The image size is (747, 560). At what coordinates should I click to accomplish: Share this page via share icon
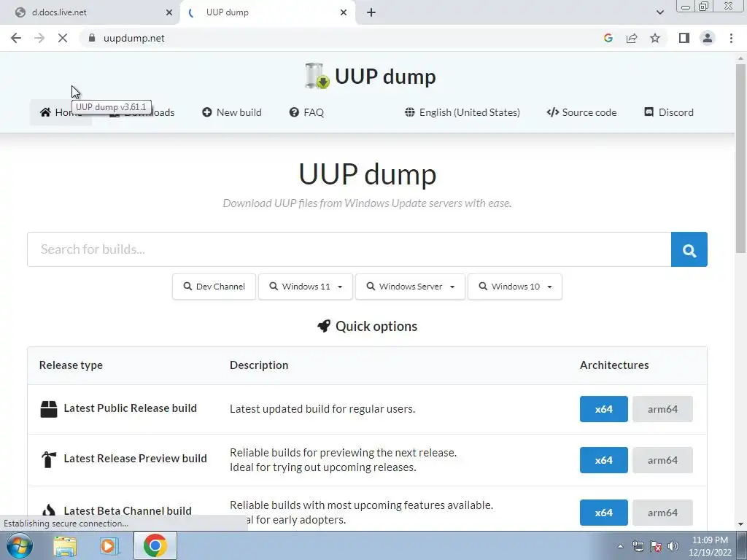632,38
